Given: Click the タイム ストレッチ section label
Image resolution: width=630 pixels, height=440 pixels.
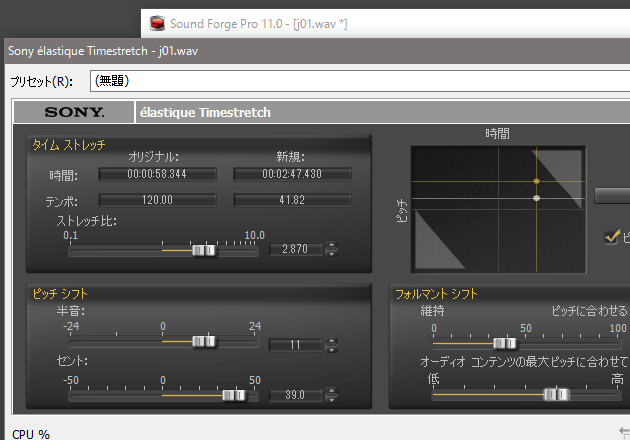Looking at the screenshot, I should coord(69,145).
